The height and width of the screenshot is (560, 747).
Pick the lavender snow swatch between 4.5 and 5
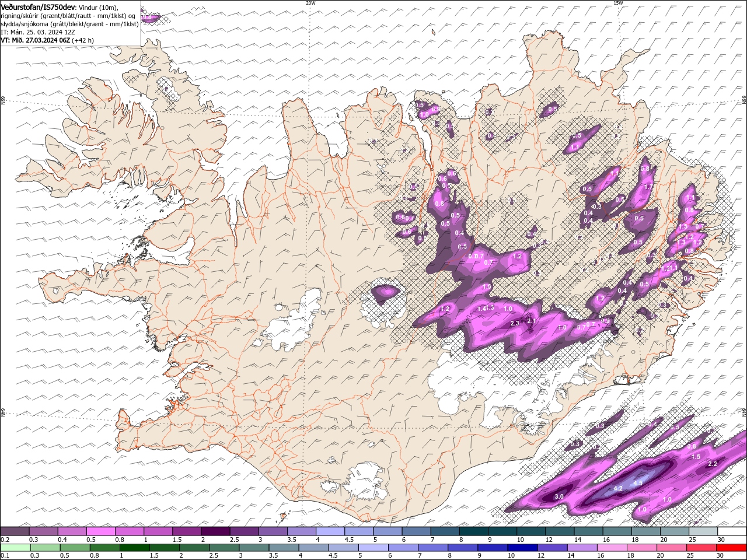click(358, 531)
